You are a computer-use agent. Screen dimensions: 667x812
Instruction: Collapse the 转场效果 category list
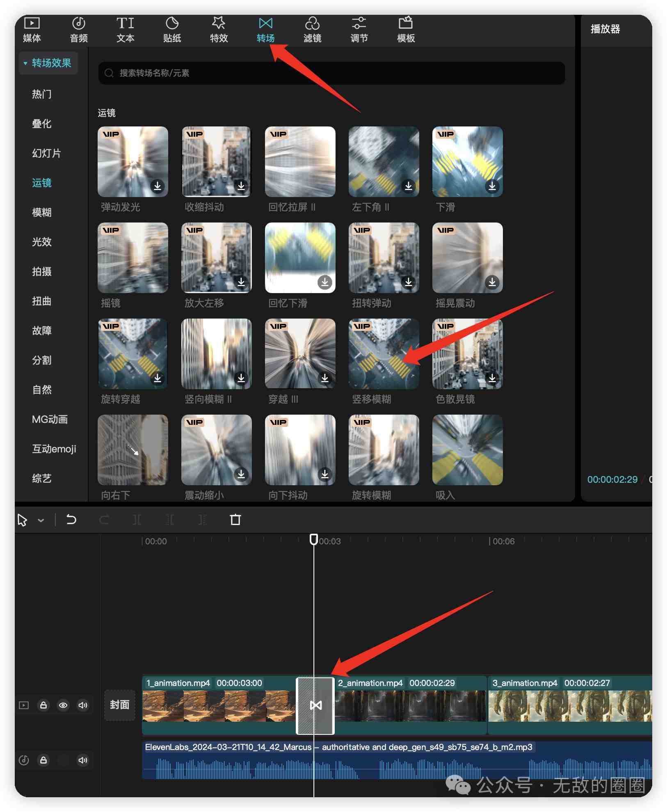(25, 63)
